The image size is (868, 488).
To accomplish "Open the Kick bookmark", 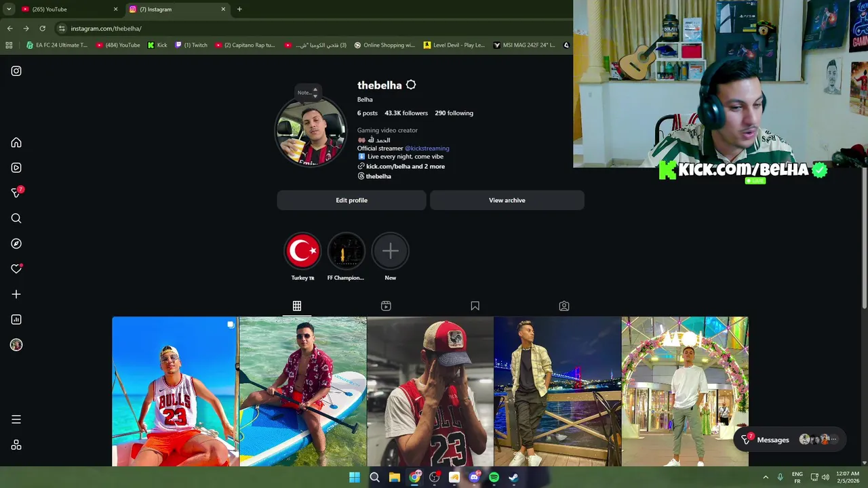I will pyautogui.click(x=157, y=45).
